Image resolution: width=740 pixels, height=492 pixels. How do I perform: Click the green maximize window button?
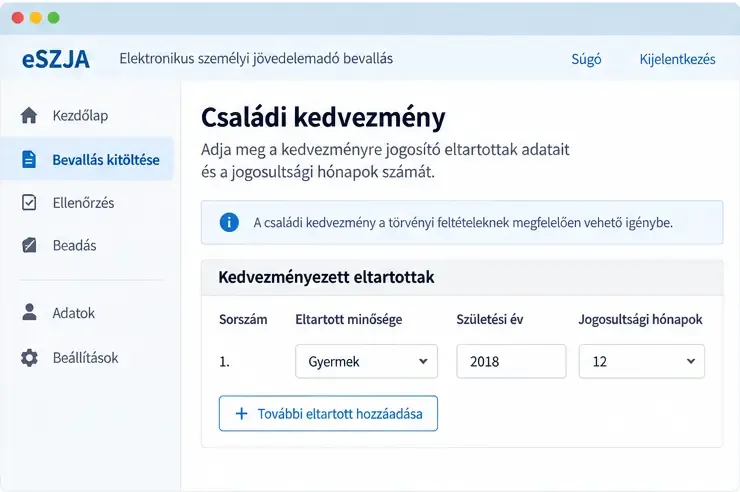tap(54, 18)
